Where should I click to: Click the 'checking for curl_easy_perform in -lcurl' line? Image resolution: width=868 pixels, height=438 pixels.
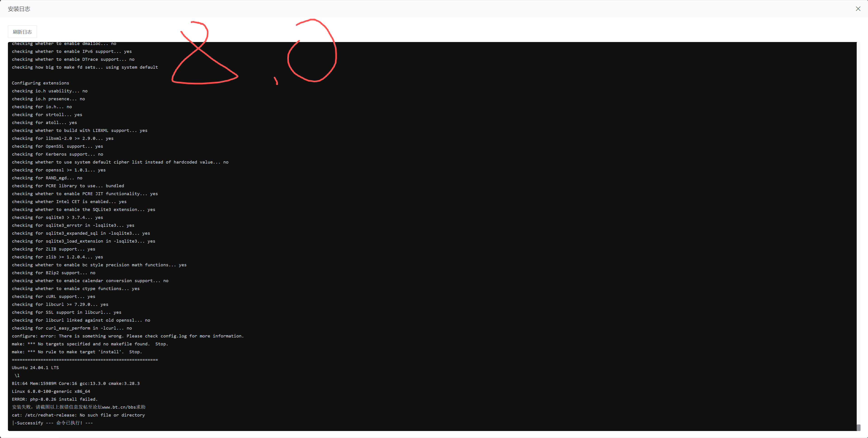72,328
